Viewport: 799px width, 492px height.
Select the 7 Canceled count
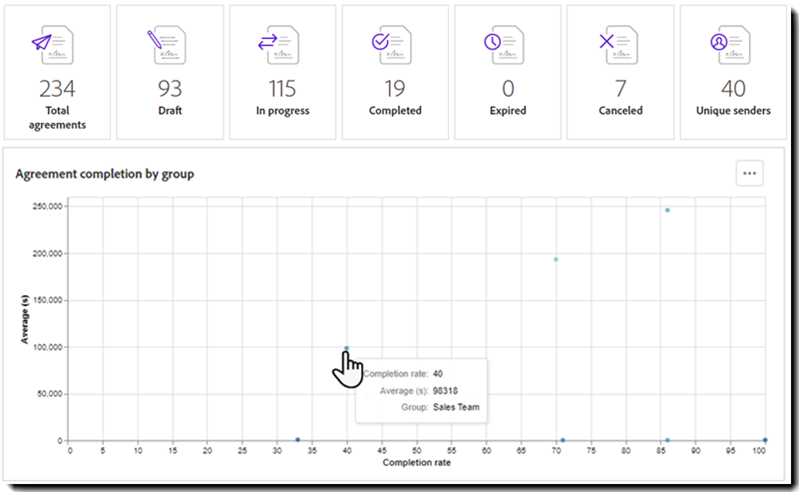(x=620, y=89)
